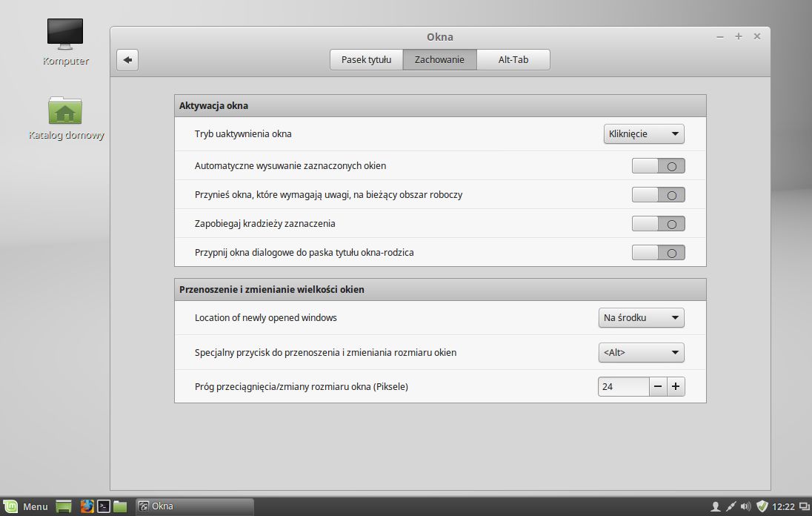Decrease drag threshold with minus button

(658, 386)
